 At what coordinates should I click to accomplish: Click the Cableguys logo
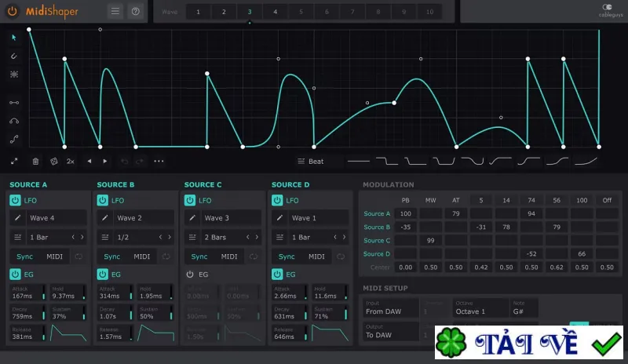(611, 10)
